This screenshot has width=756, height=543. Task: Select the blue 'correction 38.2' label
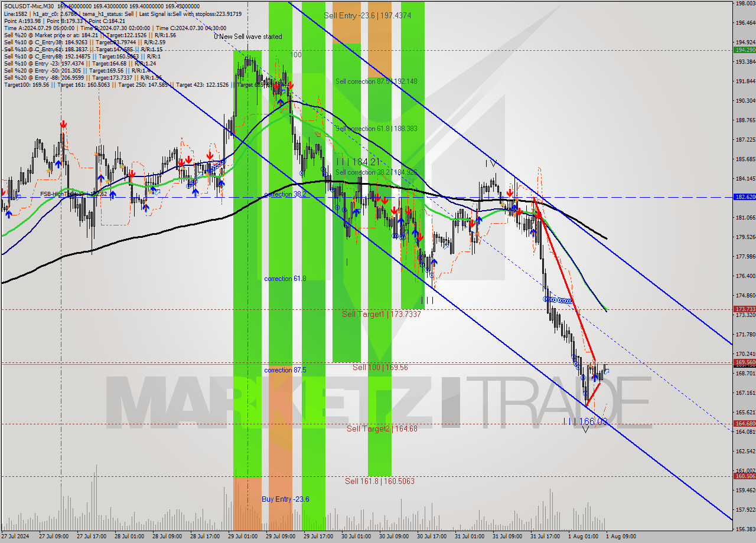point(285,194)
